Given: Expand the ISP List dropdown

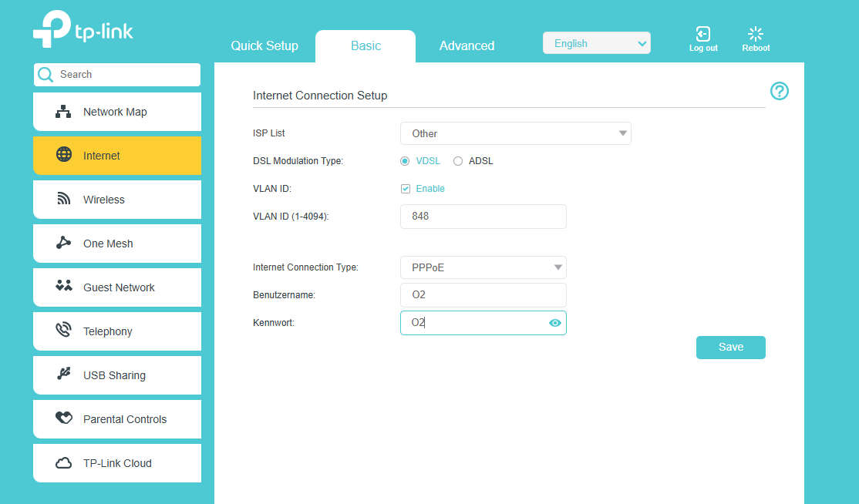Looking at the screenshot, I should [x=515, y=133].
